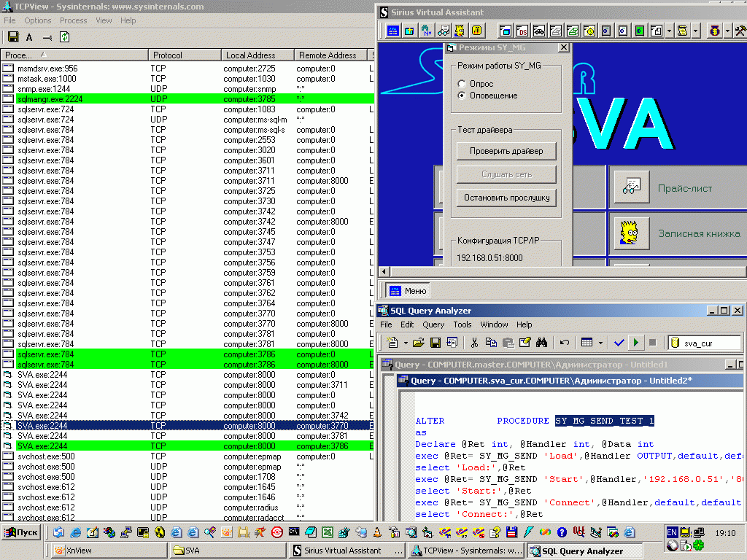The width and height of the screenshot is (747, 560).
Task: Open the sva_cur database combo box
Action: tap(705, 343)
